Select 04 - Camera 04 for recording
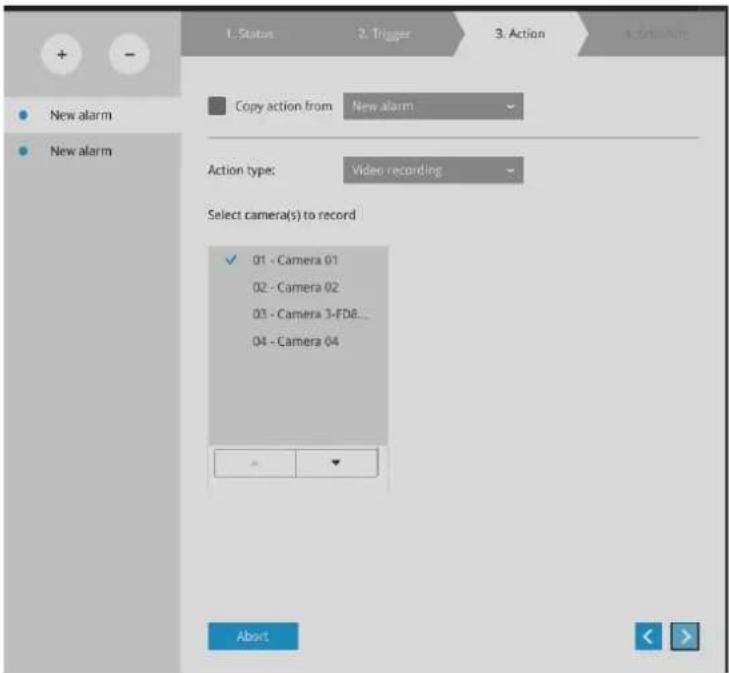Image resolution: width=729 pixels, height=673 pixels. coord(296,342)
